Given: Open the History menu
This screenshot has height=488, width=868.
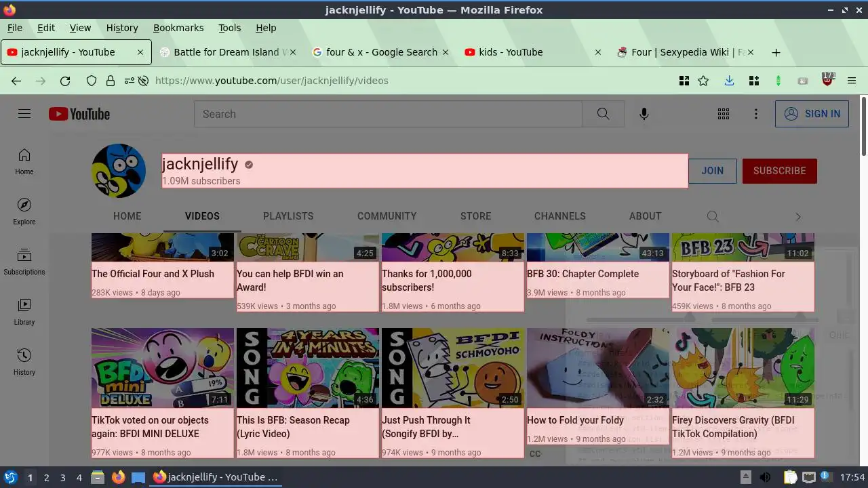Looking at the screenshot, I should (x=122, y=28).
